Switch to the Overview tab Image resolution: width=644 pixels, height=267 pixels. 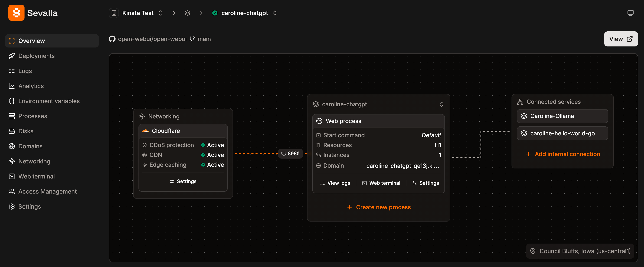click(x=31, y=40)
